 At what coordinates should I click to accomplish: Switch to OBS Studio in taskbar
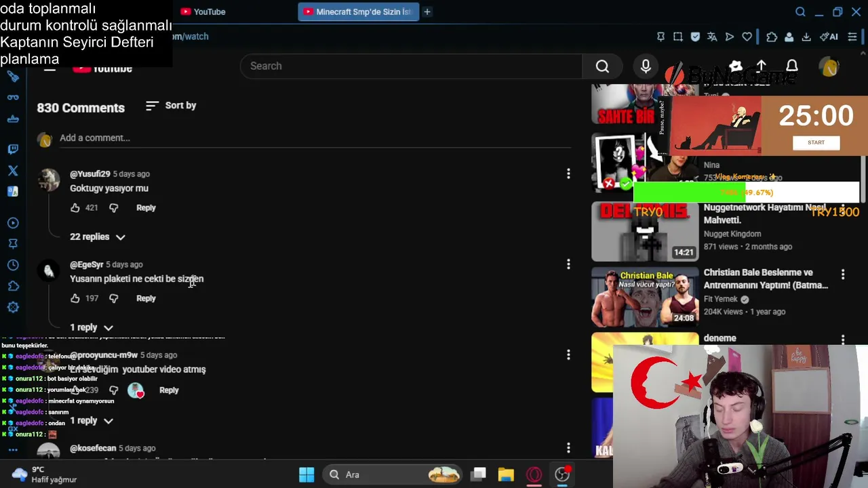coord(562,474)
